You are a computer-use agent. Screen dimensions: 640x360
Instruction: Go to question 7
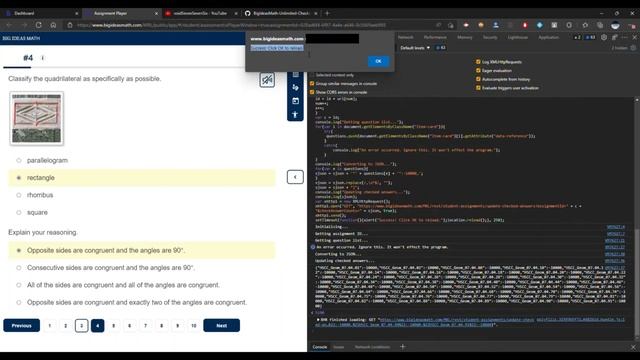145,325
